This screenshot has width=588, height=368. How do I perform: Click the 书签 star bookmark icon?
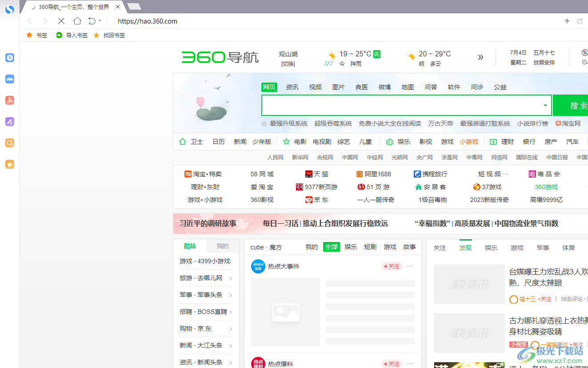29,35
